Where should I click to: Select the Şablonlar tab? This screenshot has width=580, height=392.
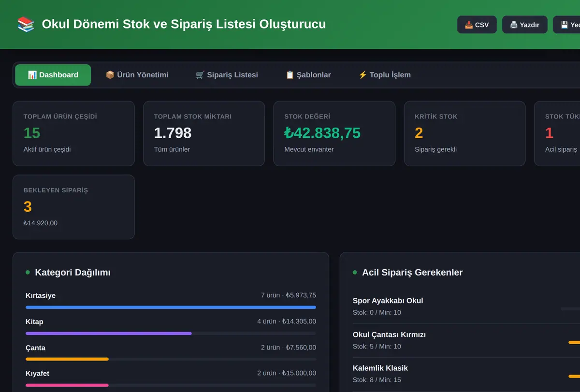(308, 75)
